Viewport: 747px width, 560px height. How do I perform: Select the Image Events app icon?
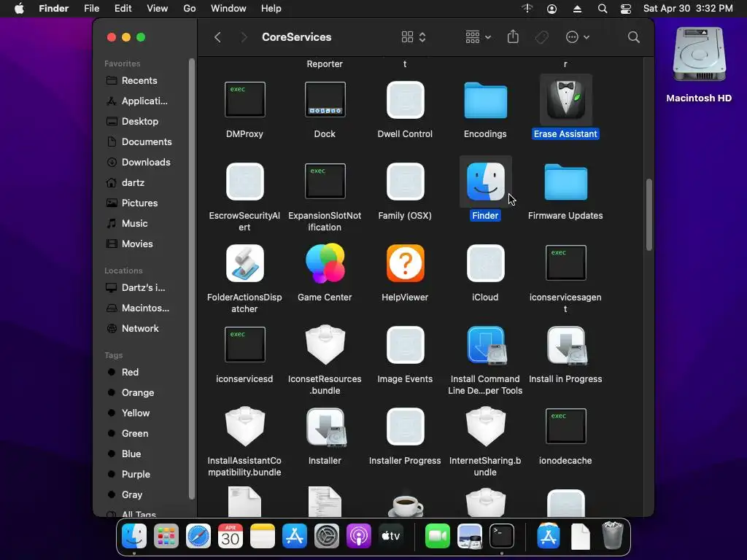click(x=406, y=345)
